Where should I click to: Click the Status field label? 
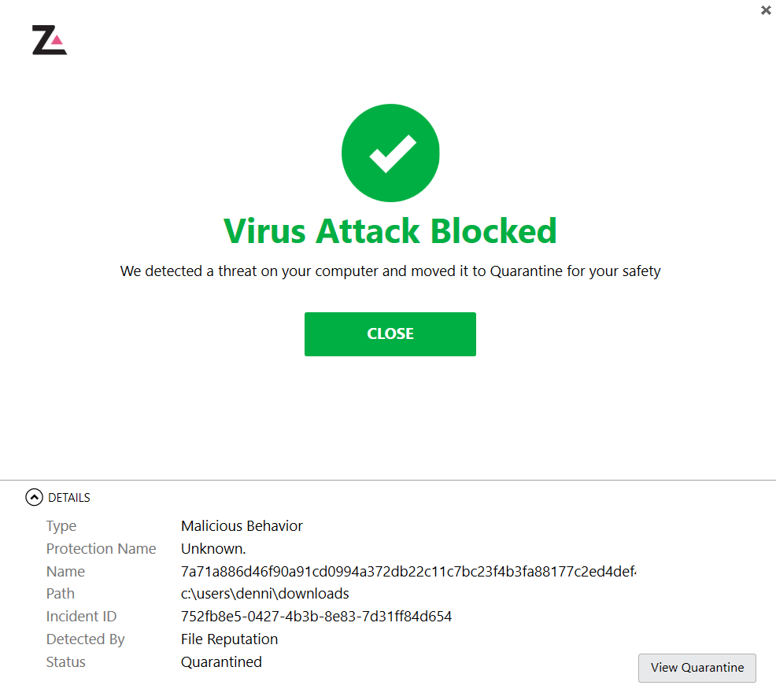point(66,662)
